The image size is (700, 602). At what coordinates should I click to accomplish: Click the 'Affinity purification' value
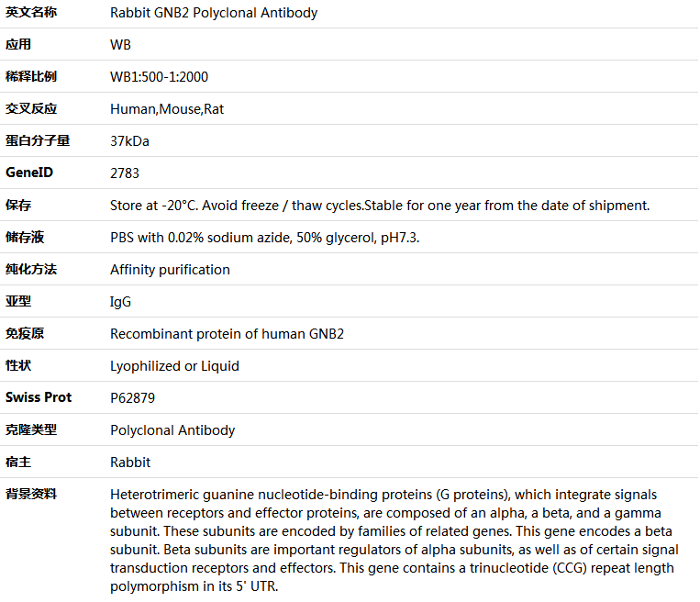coord(170,270)
